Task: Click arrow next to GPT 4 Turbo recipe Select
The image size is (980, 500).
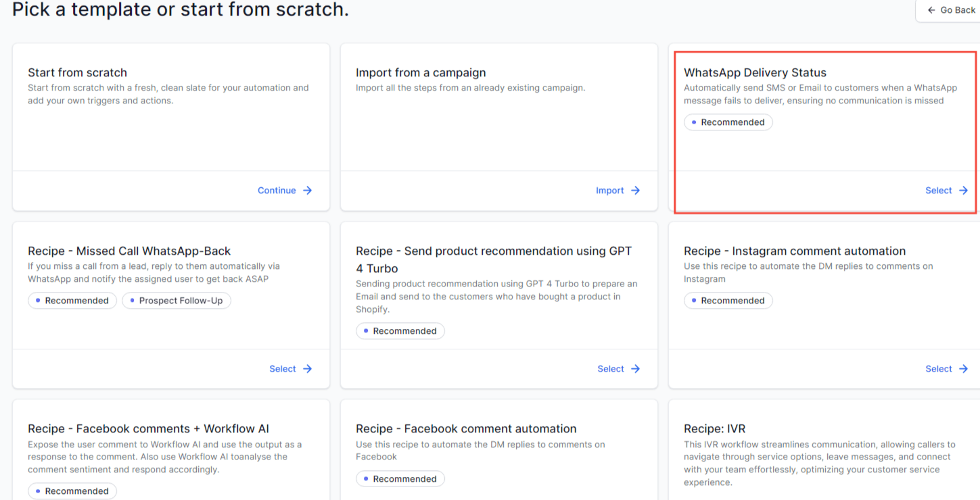Action: point(635,369)
